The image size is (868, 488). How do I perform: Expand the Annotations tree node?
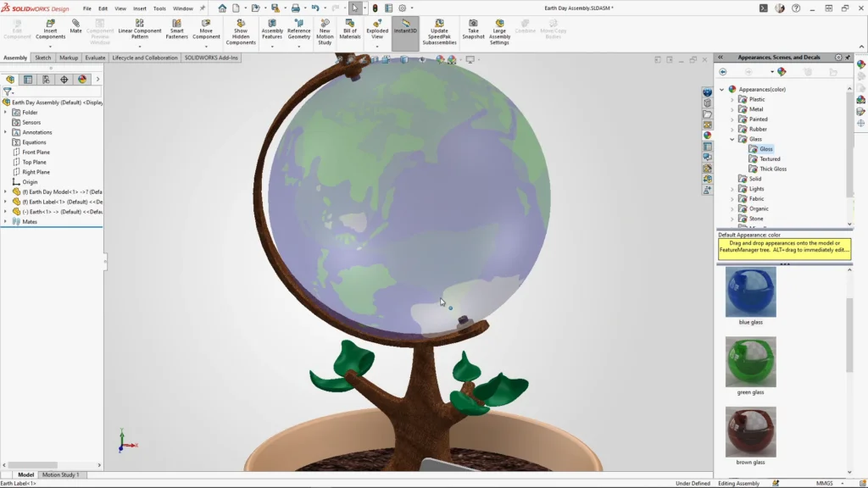coord(6,132)
